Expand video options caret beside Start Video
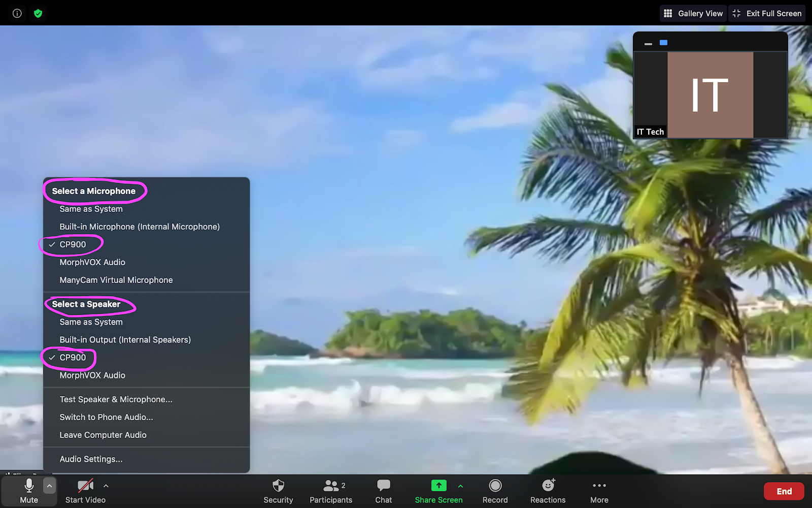The height and width of the screenshot is (508, 812). [106, 486]
